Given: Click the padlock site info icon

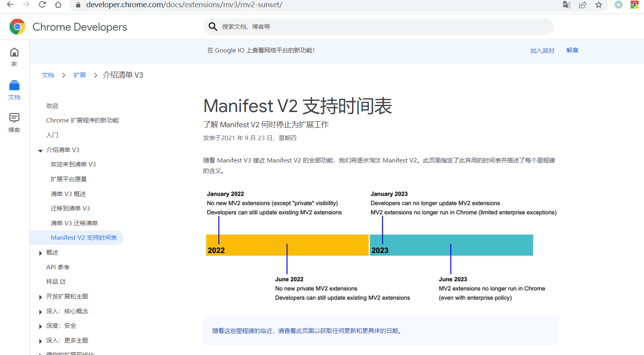Looking at the screenshot, I should (x=78, y=5).
